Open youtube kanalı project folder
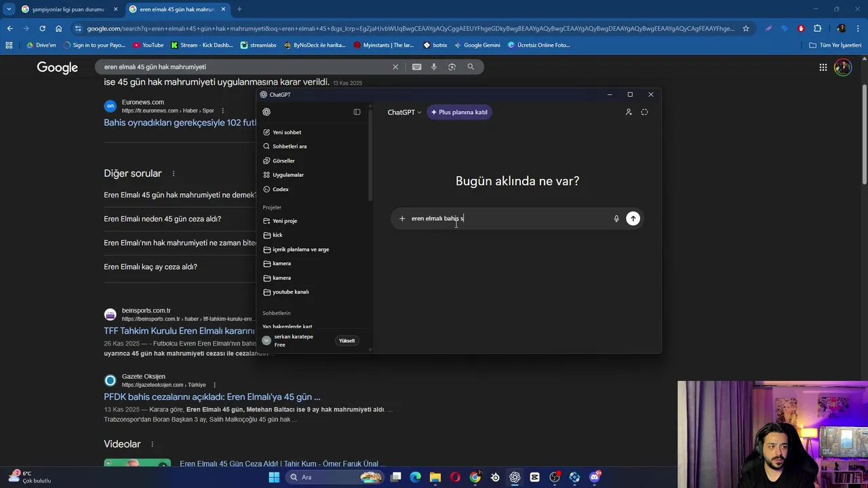 pos(290,292)
